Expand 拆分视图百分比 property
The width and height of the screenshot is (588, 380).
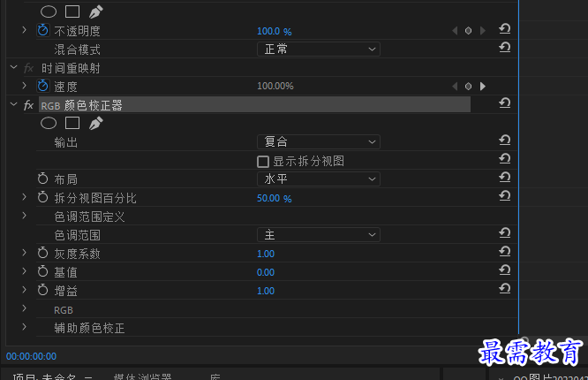click(25, 197)
